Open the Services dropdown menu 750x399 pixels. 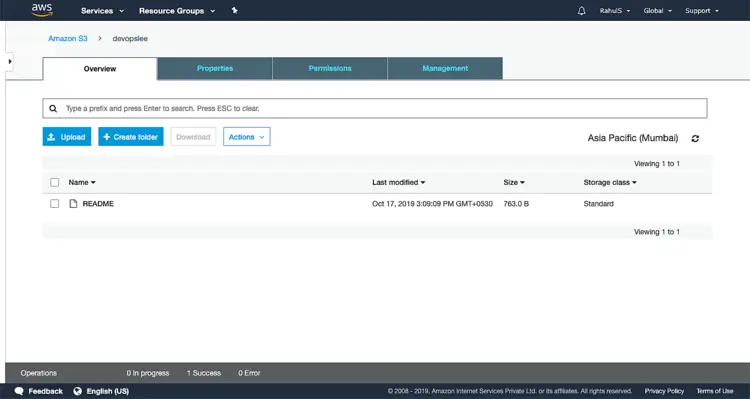pyautogui.click(x=102, y=11)
